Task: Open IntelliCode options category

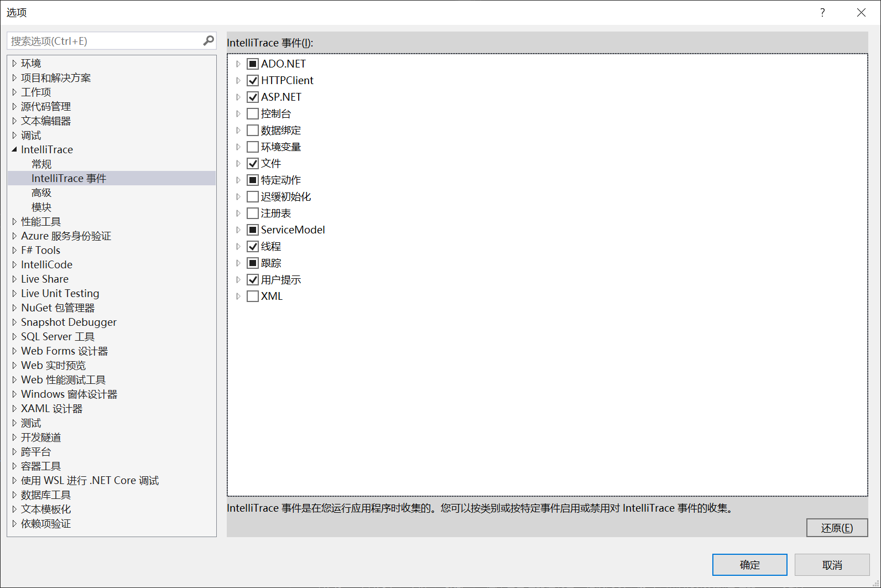Action: point(46,264)
